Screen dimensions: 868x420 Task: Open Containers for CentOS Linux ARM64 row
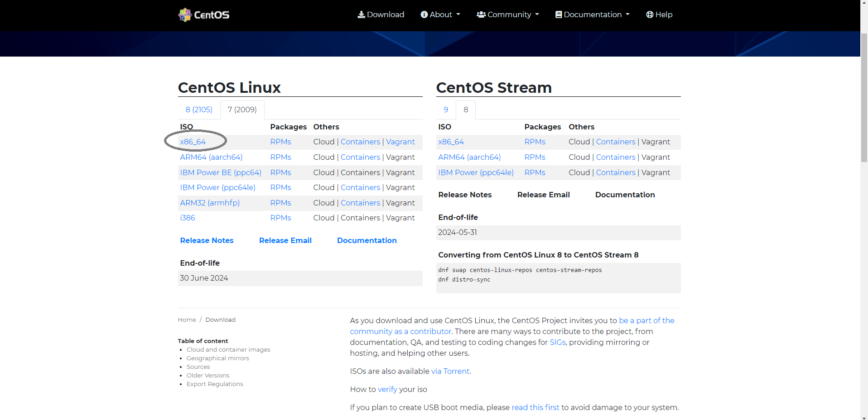[x=361, y=157]
